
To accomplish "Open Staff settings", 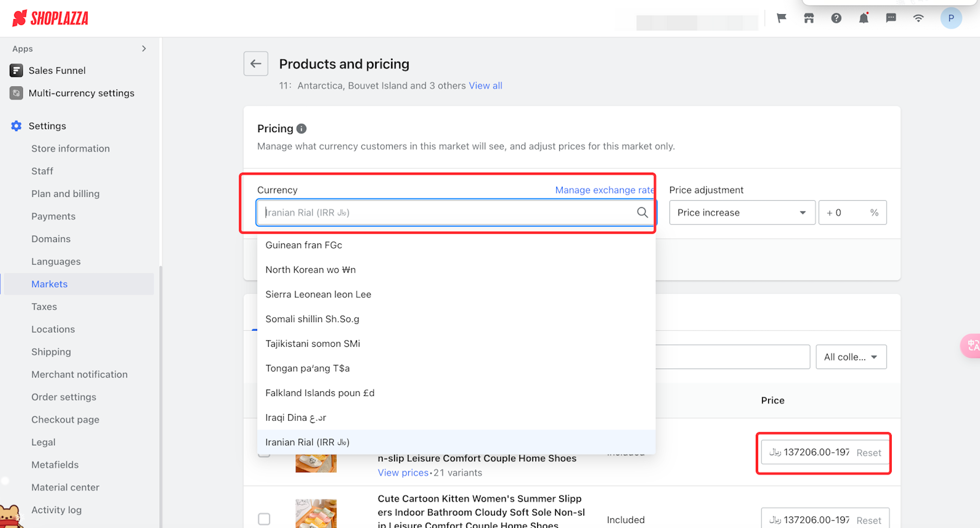I will pos(42,171).
